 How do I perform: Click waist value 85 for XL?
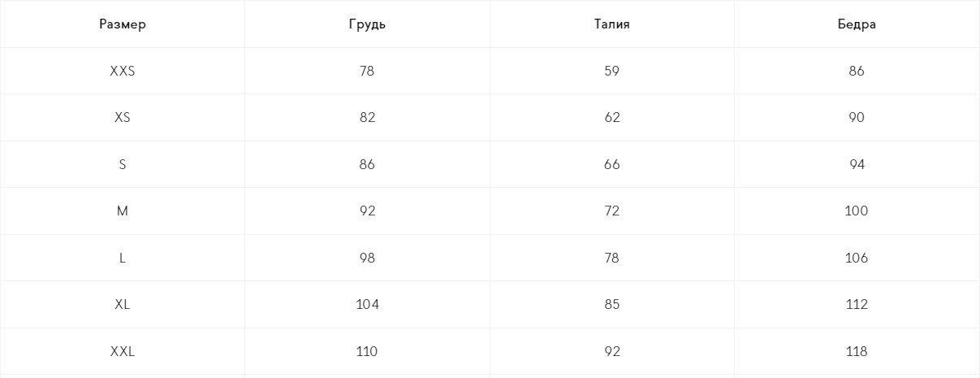612,305
